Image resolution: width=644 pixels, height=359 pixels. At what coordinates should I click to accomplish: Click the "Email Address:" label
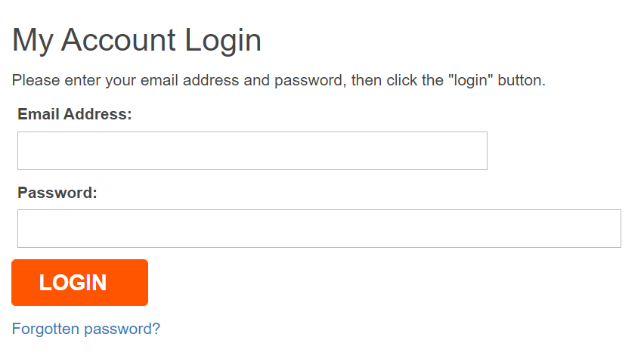pyautogui.click(x=75, y=114)
